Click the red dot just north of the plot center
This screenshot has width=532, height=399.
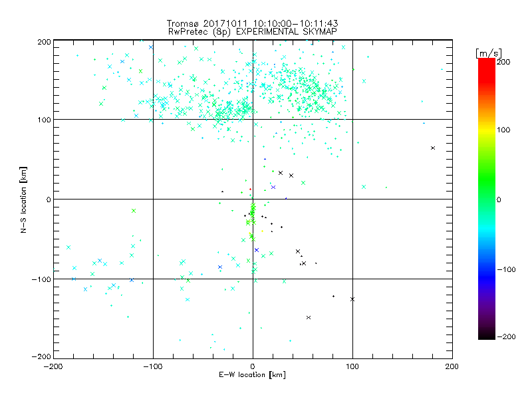(251, 189)
